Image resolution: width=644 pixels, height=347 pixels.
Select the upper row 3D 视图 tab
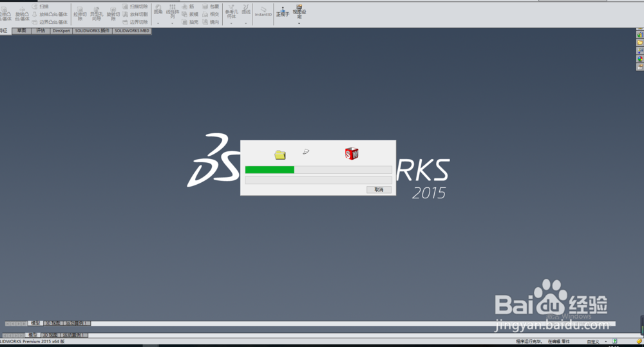(x=53, y=324)
